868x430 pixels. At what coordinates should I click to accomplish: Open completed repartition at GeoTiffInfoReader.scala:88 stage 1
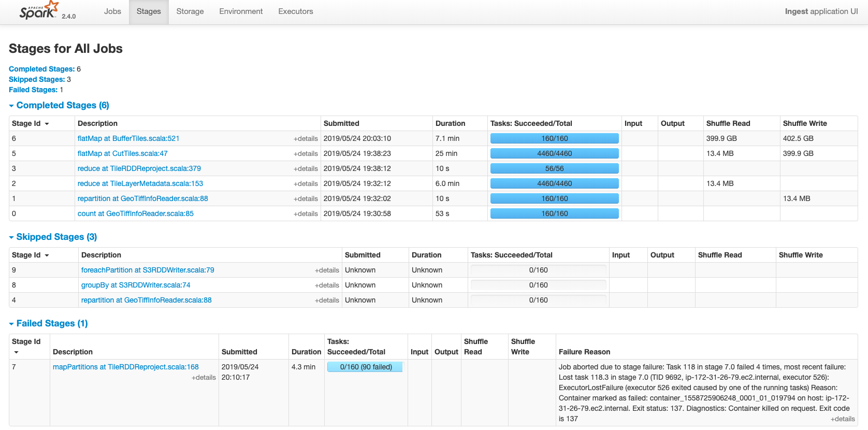pyautogui.click(x=143, y=198)
